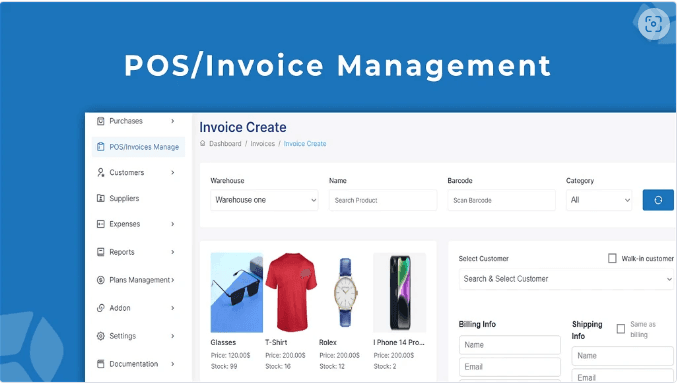Click the POS/Invoices clipboard icon

101,147
